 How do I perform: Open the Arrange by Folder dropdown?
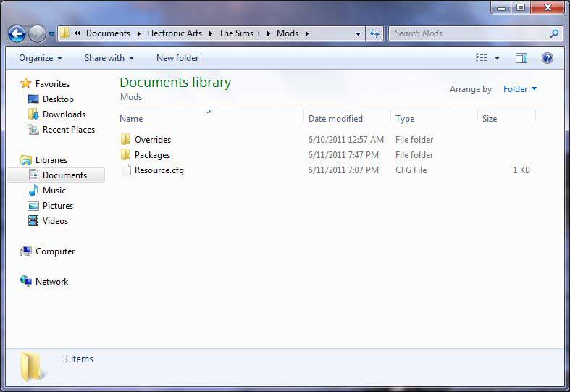click(x=520, y=89)
